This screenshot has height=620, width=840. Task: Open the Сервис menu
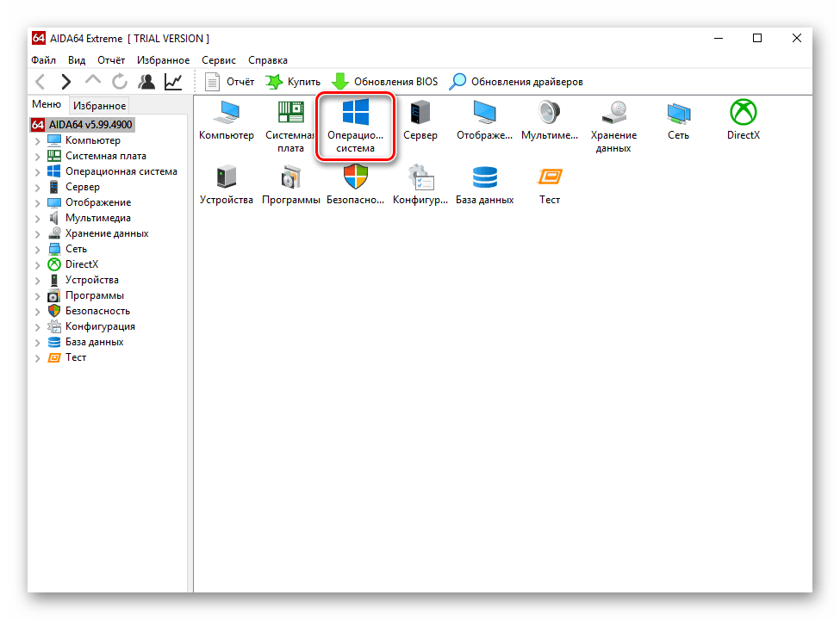pos(219,60)
